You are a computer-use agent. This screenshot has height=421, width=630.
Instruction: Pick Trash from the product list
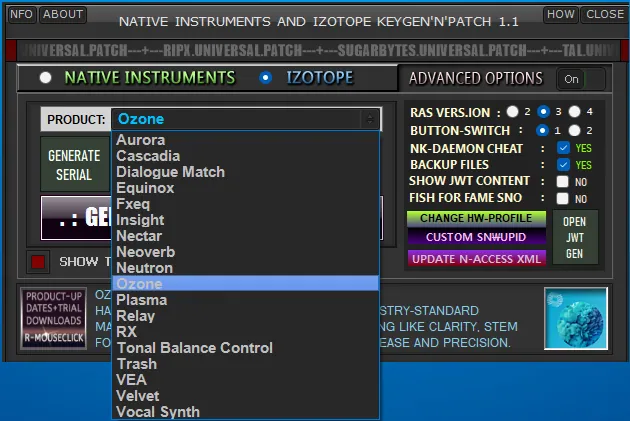pyautogui.click(x=245, y=364)
